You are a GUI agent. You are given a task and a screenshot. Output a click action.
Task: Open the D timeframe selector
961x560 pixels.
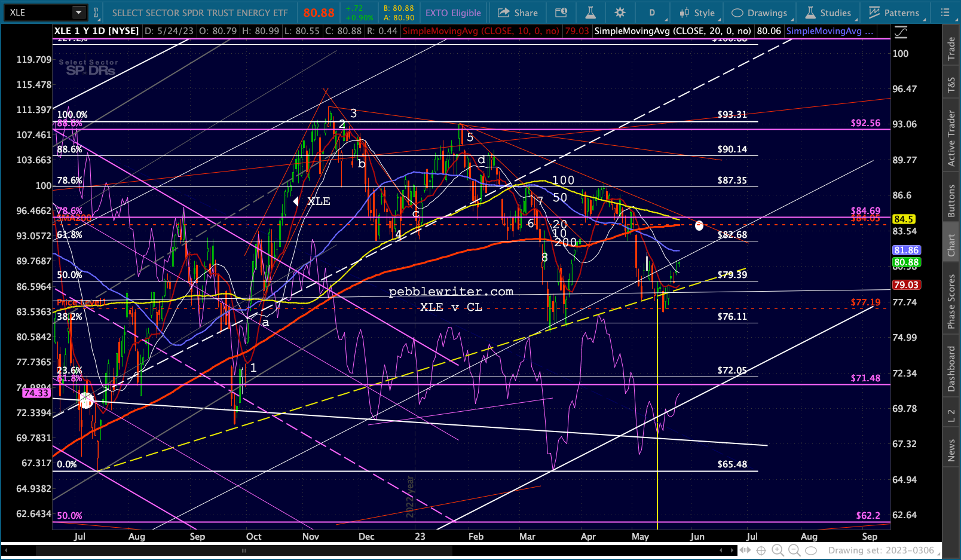[652, 13]
